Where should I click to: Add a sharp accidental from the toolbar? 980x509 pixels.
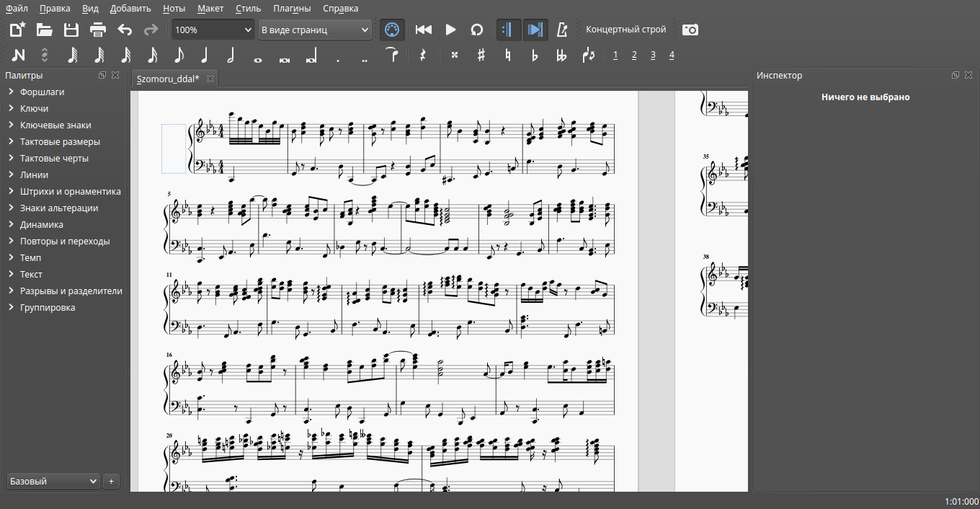click(481, 56)
